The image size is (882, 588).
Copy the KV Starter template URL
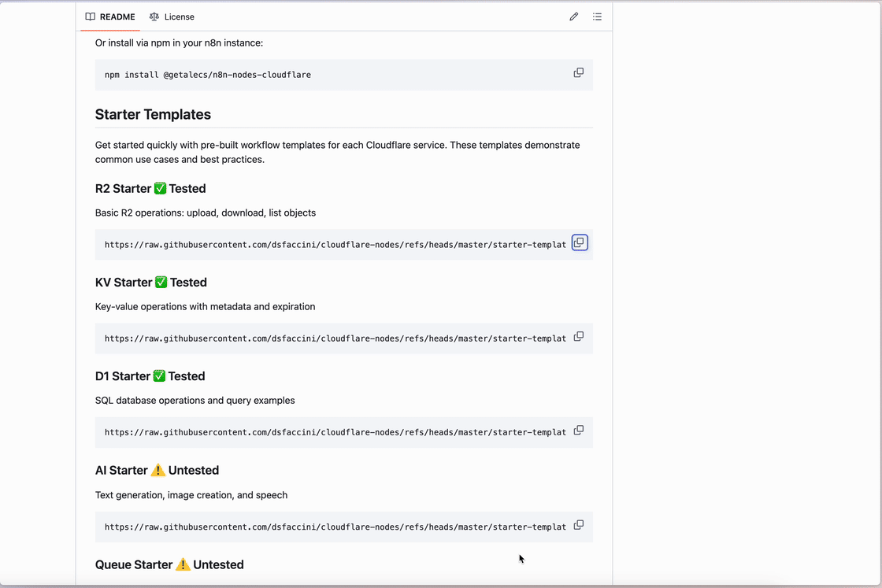[x=579, y=337]
